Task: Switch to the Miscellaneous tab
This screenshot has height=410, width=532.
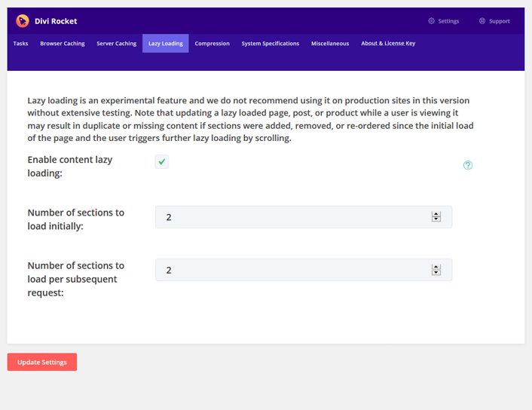Action: (x=330, y=44)
